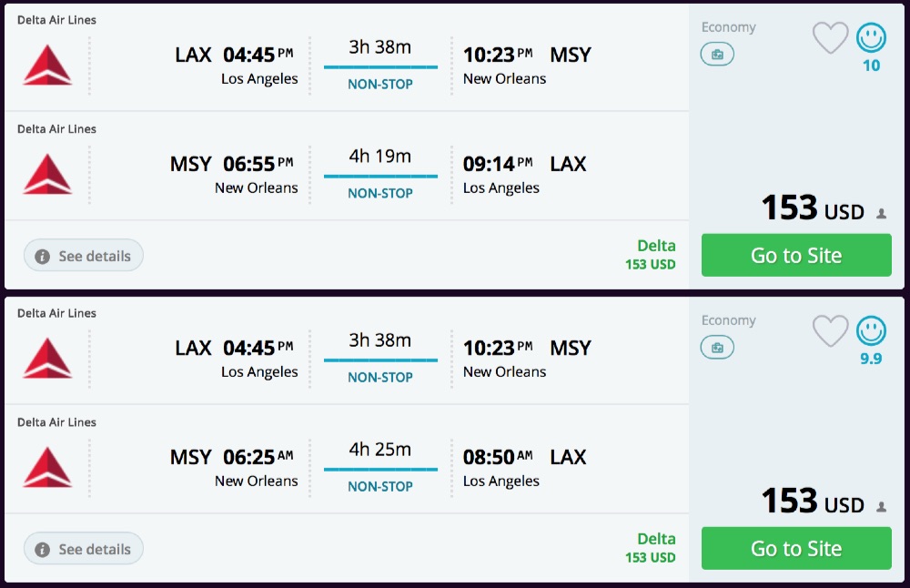Click Delta logo on the 06:55 PM flight
910x588 pixels.
pos(47,175)
